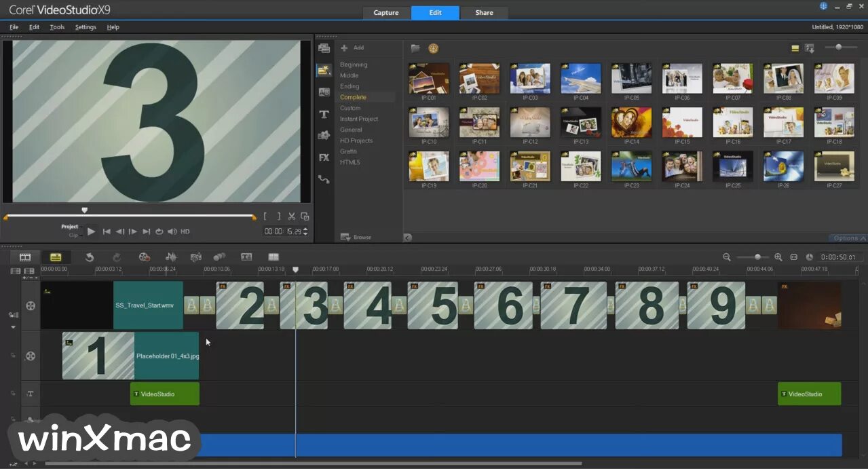This screenshot has height=469, width=868.
Task: Open the Subtitle Editor
Action: point(246,257)
